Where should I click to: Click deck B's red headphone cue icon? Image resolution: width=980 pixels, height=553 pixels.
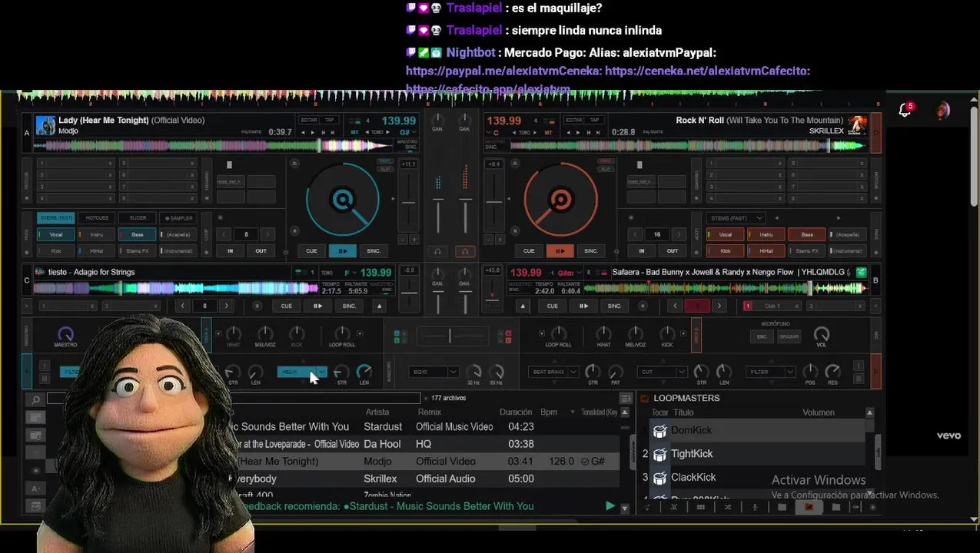pos(464,251)
